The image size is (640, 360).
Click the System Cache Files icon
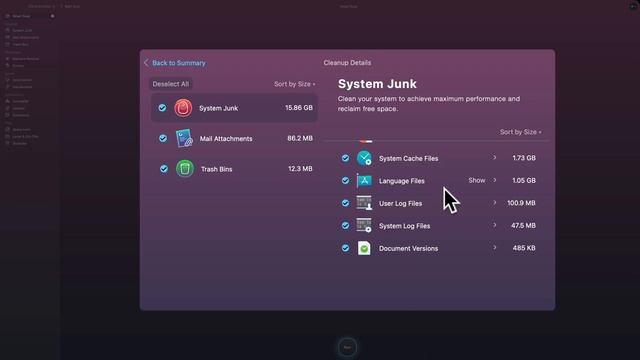(x=364, y=158)
